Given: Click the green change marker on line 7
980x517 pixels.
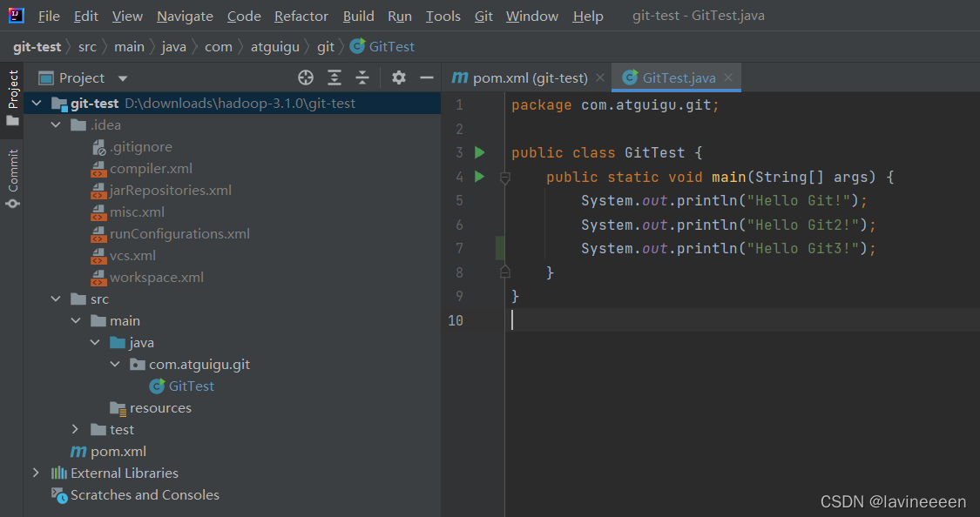Looking at the screenshot, I should tap(500, 248).
